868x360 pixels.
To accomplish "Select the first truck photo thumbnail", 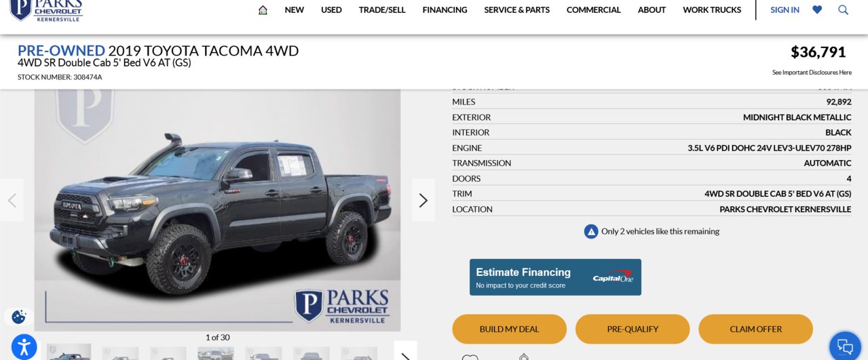I will click(69, 352).
